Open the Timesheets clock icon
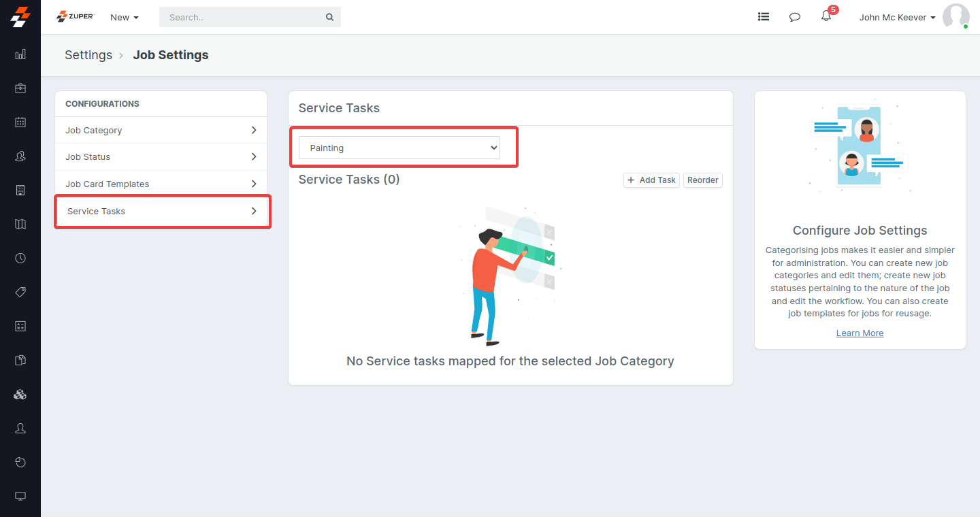The image size is (980, 517). (20, 258)
